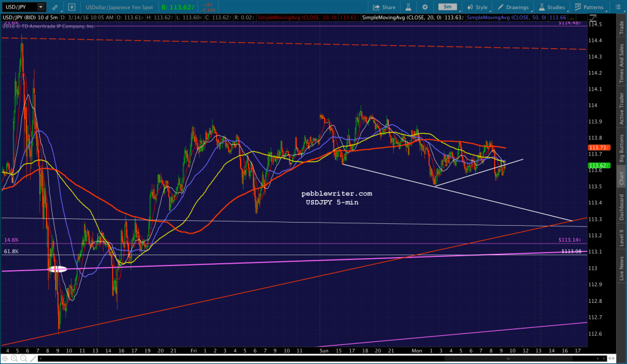The height and width of the screenshot is (364, 627).
Task: Click the zoom out magnifier icon
Action: (24, 358)
